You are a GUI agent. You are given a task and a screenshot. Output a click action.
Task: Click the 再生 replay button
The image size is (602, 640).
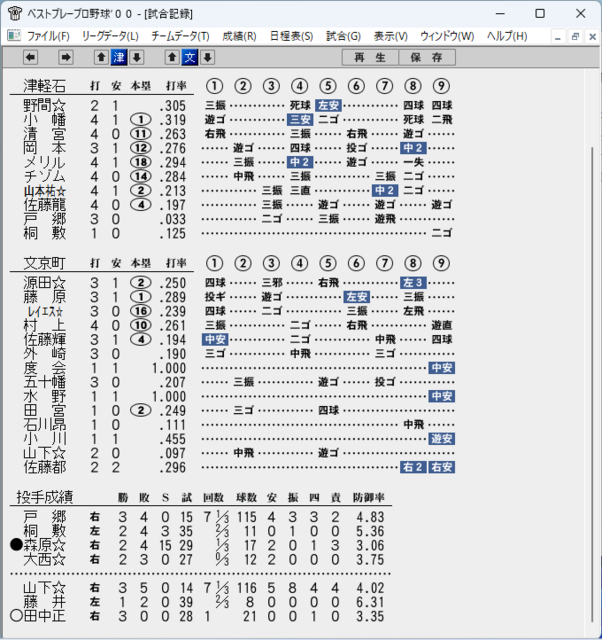[370, 58]
